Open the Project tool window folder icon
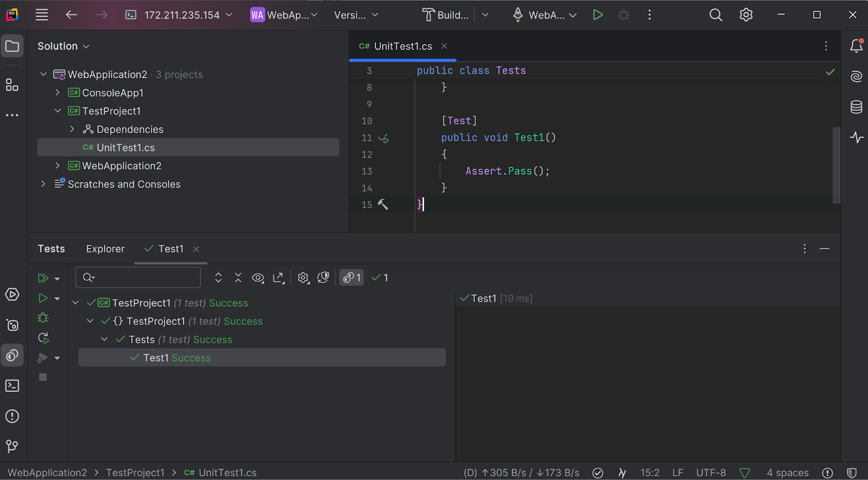This screenshot has width=868, height=480. click(x=12, y=46)
